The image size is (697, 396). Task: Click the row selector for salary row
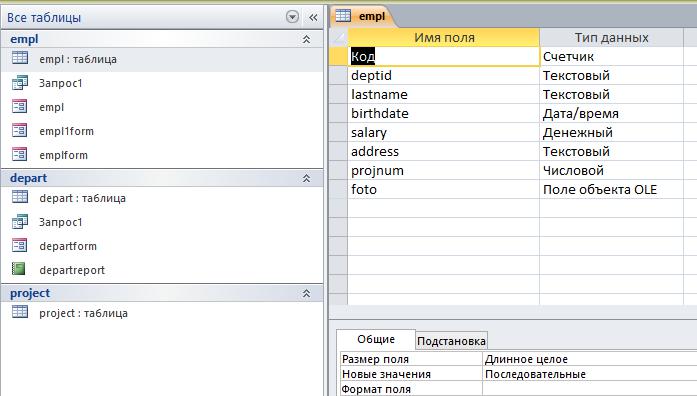coord(338,132)
